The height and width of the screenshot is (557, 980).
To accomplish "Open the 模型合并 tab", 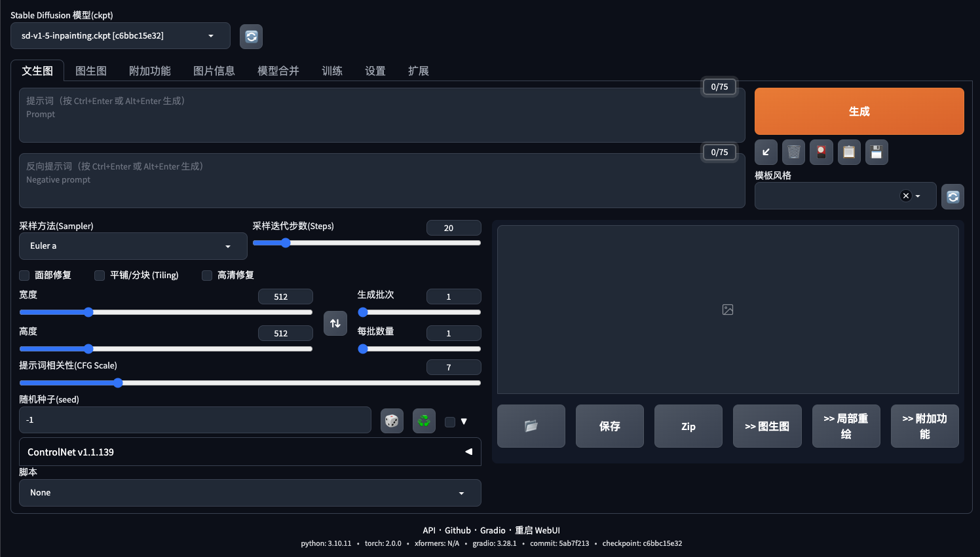I will coord(278,71).
